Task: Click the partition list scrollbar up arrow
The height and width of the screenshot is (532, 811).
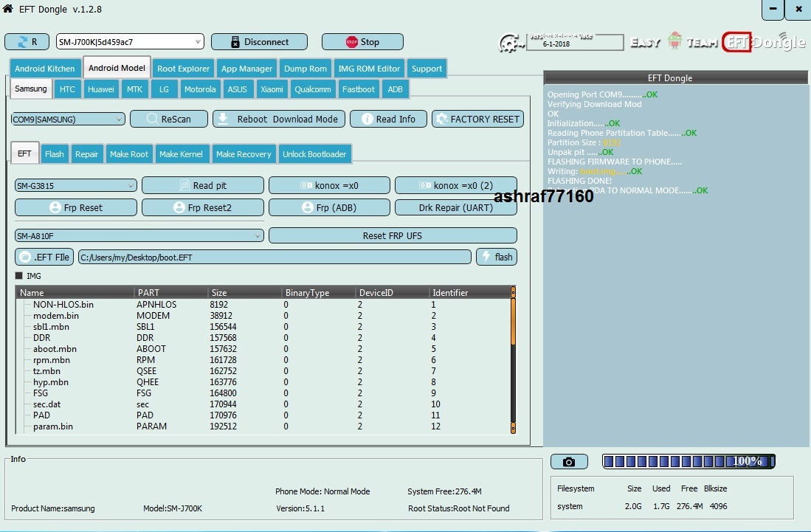Action: click(x=513, y=292)
